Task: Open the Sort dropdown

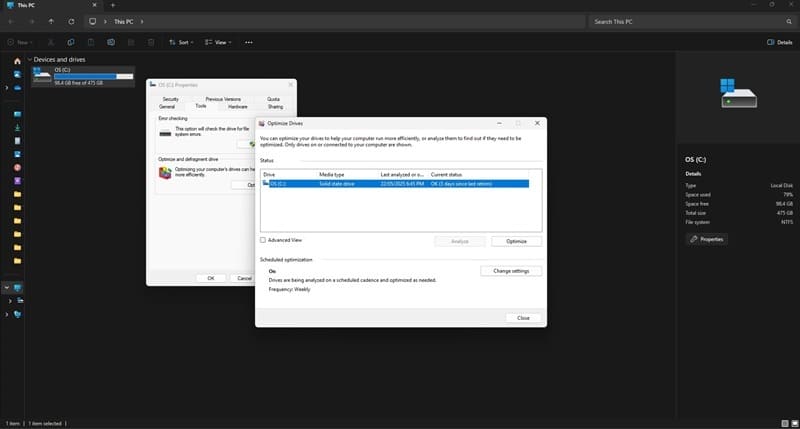Action: click(182, 43)
